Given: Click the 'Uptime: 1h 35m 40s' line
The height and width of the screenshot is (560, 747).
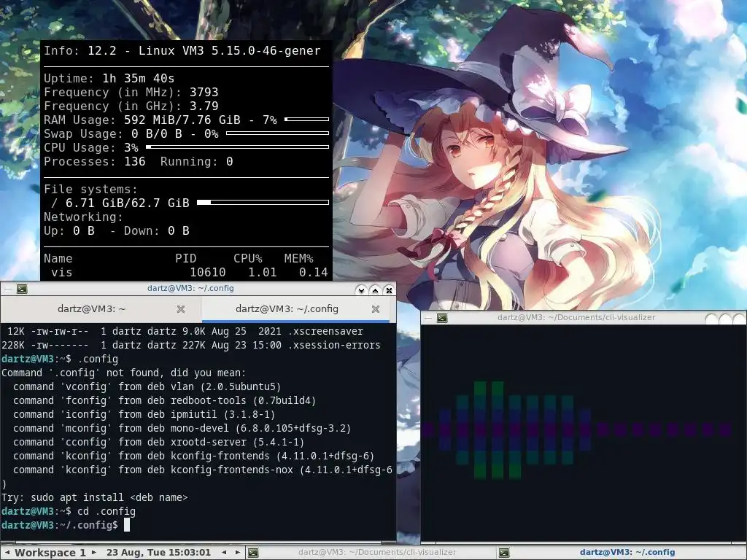Looking at the screenshot, I should pos(109,79).
